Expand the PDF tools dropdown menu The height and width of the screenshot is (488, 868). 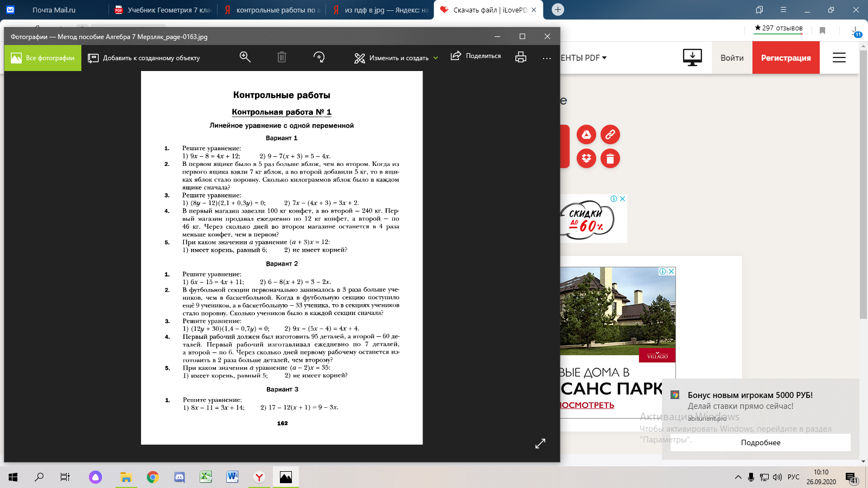(584, 58)
